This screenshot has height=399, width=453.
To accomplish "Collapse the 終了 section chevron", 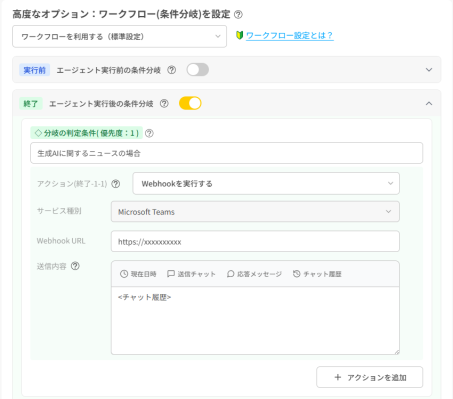I will coord(429,104).
